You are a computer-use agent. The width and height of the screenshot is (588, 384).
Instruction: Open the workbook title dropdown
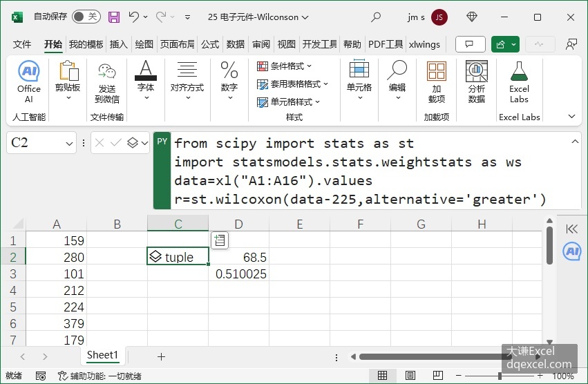305,17
